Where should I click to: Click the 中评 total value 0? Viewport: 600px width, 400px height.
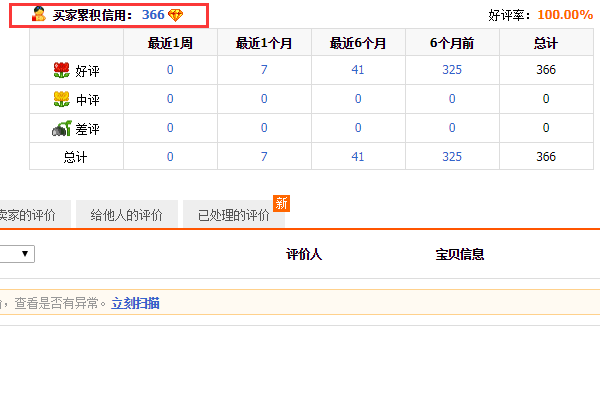coord(546,99)
